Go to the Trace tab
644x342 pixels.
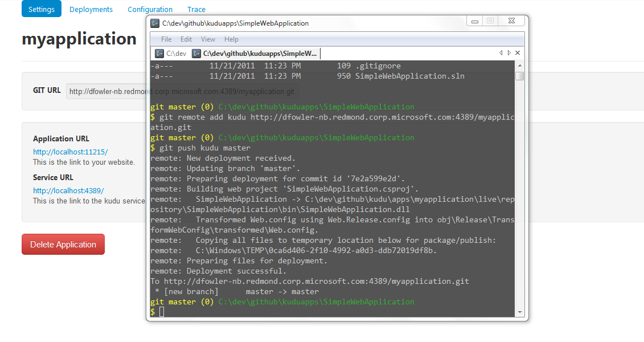(196, 10)
